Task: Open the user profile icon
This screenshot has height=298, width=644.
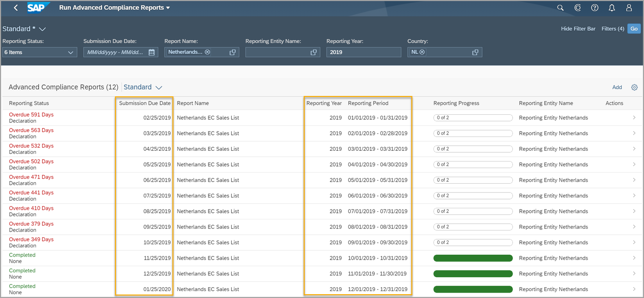Action: [x=629, y=8]
